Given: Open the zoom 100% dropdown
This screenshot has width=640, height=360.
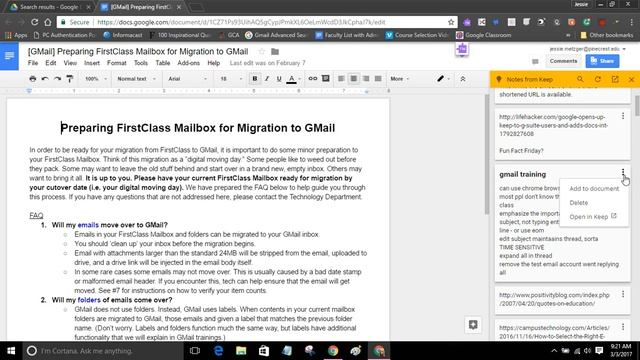Looking at the screenshot, I should (x=96, y=79).
